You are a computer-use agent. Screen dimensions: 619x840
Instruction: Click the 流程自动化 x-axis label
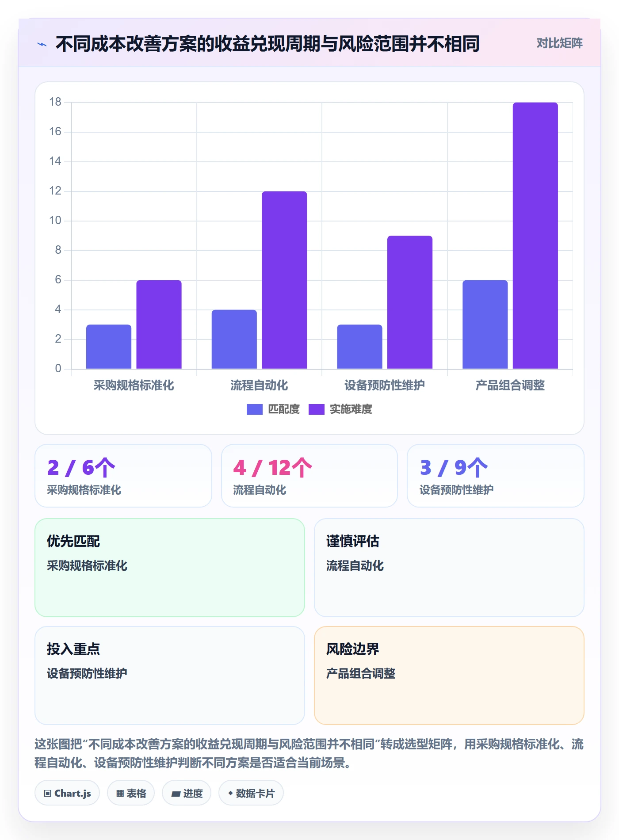pyautogui.click(x=259, y=386)
